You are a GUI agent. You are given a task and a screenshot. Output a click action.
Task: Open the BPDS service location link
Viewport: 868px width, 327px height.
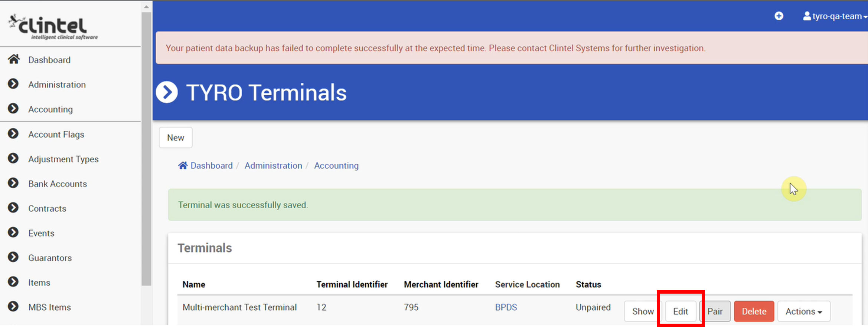coord(506,307)
